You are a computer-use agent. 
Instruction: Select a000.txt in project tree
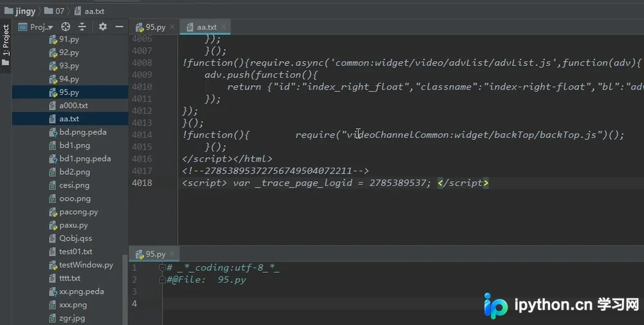73,106
